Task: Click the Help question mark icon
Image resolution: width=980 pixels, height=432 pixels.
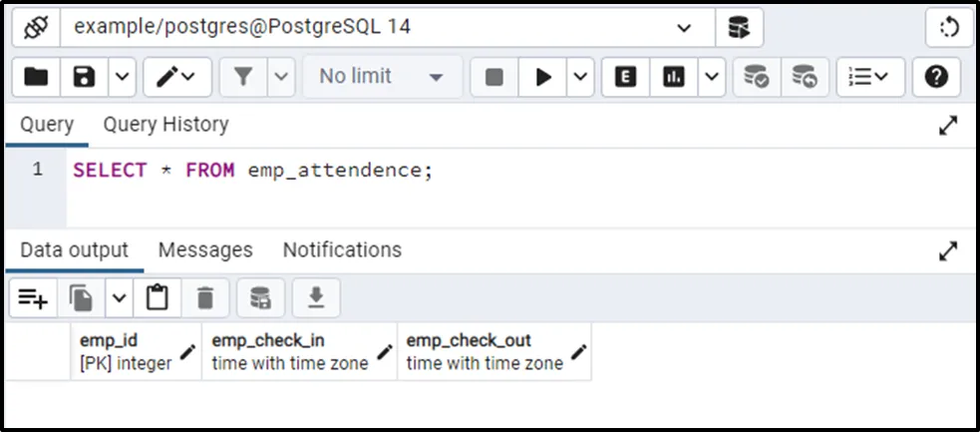Action: [936, 77]
